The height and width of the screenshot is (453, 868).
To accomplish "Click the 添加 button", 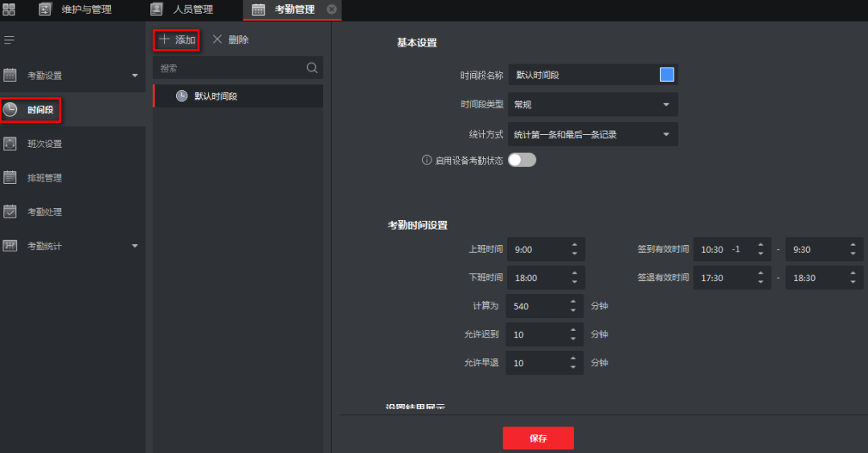I will (177, 39).
